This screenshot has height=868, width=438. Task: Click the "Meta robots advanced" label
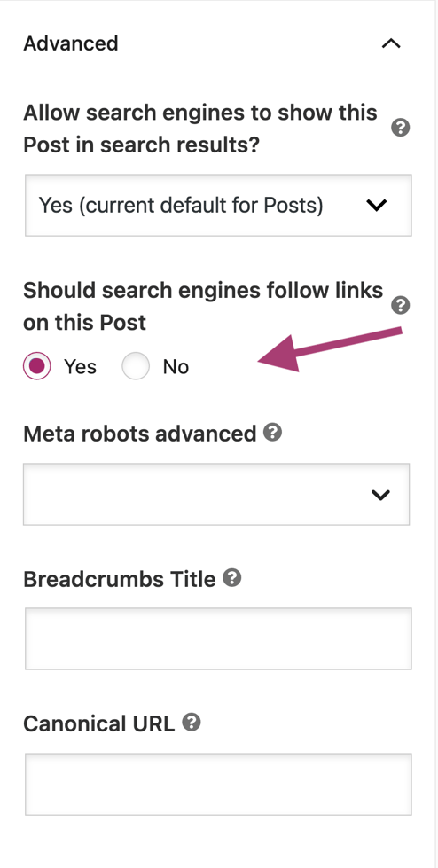[x=140, y=434]
